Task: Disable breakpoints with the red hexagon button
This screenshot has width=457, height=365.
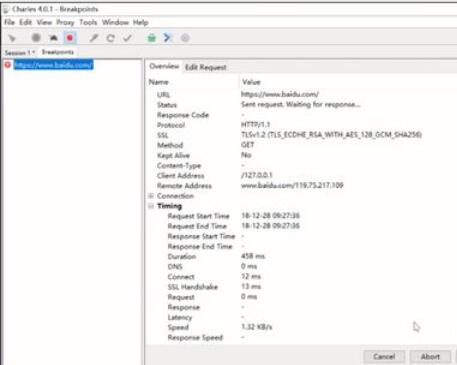Action: [70, 38]
